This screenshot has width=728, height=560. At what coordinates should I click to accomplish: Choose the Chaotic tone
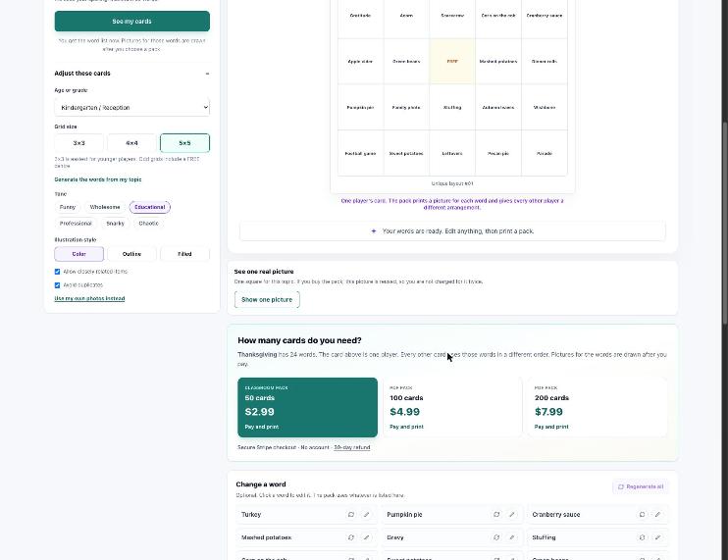[148, 224]
